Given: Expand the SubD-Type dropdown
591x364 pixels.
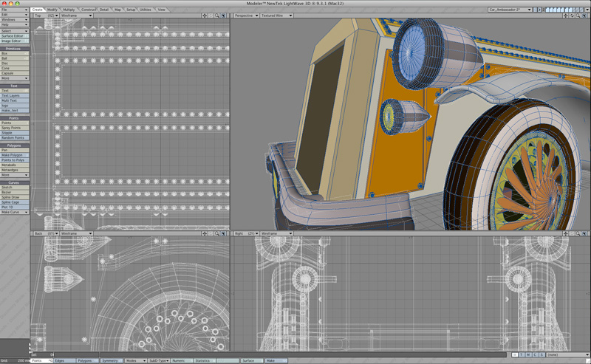Looking at the screenshot, I should click(x=158, y=361).
